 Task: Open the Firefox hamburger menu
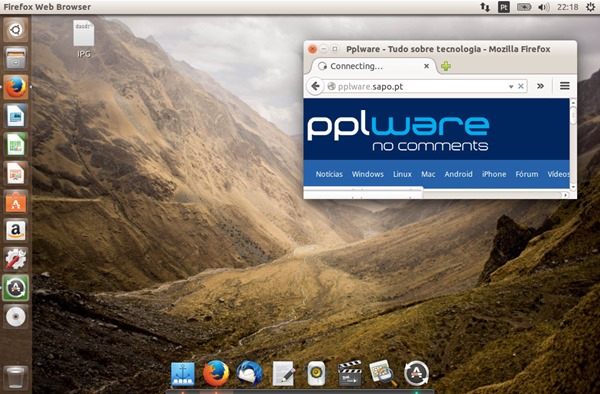565,86
